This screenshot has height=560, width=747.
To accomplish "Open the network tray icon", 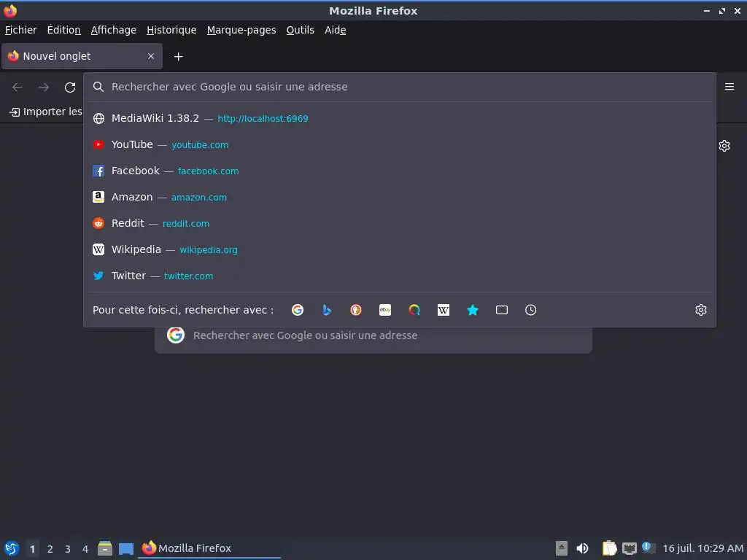I will click(630, 548).
